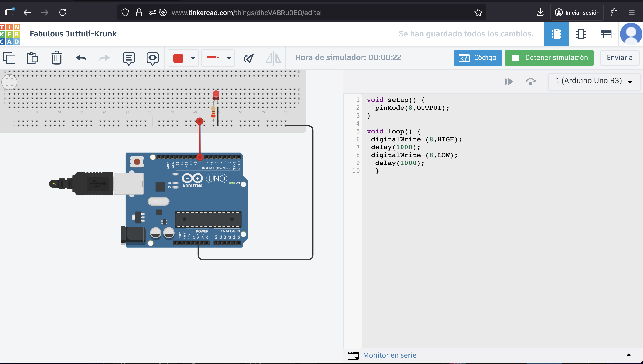Toggle the Código code panel
643x364 pixels.
(x=478, y=58)
